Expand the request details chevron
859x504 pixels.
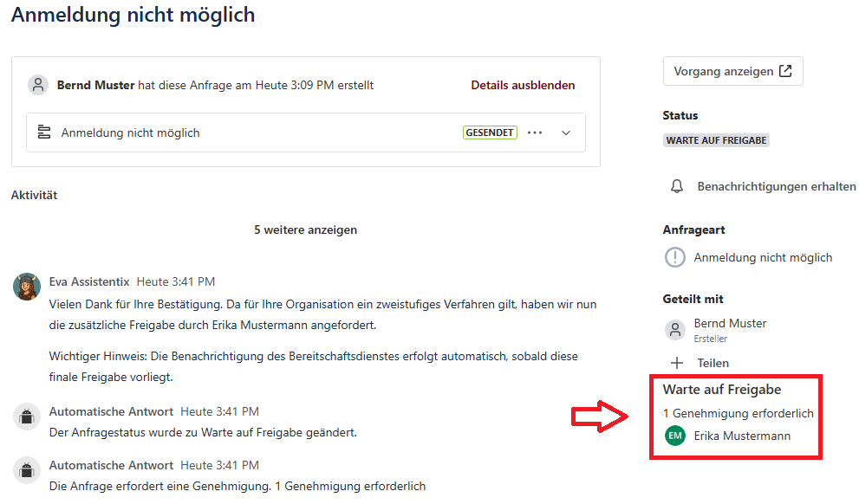coord(566,132)
